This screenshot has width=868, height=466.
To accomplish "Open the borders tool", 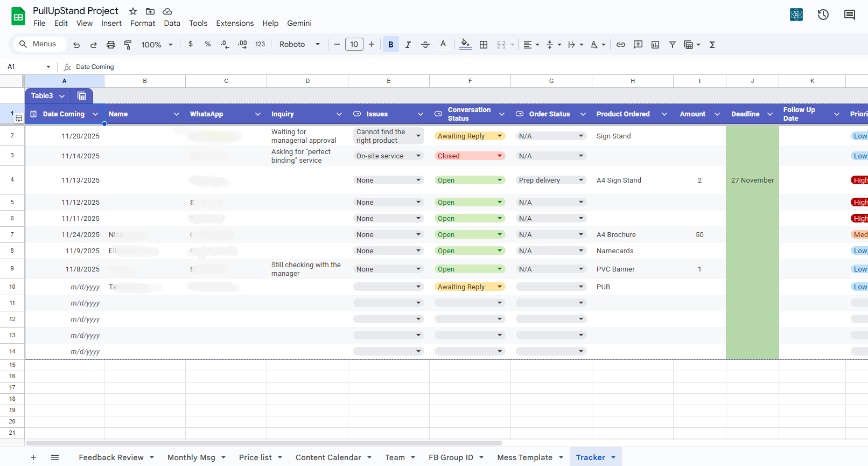I will tap(484, 45).
